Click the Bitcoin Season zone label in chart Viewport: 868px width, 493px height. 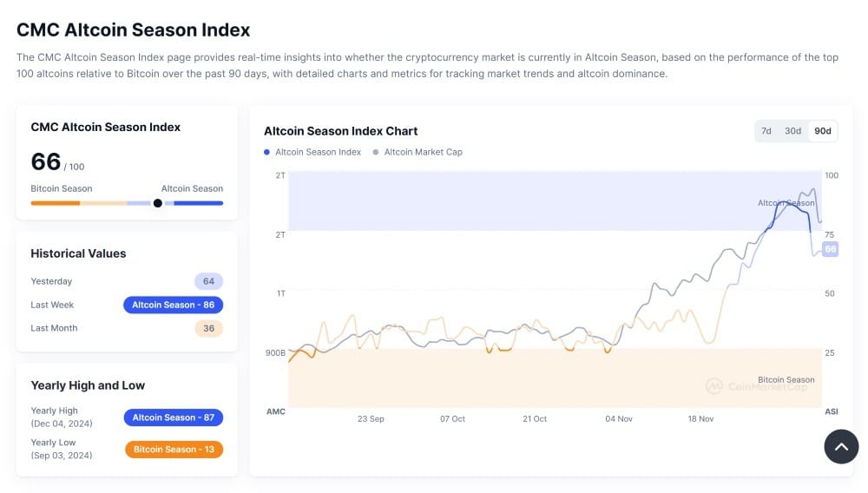786,379
